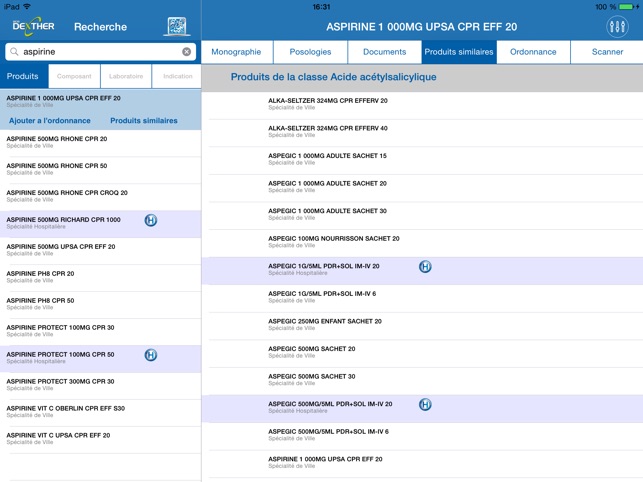This screenshot has width=643, height=482.
Task: Switch to the Monographie tab
Action: (x=237, y=52)
